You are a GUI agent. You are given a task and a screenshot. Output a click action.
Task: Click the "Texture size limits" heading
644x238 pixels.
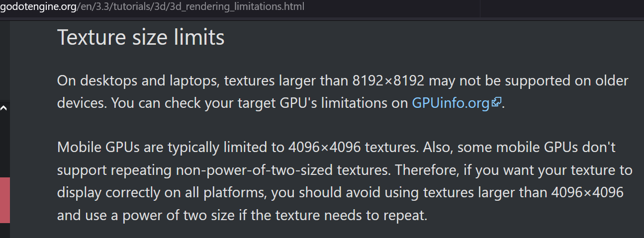point(141,37)
